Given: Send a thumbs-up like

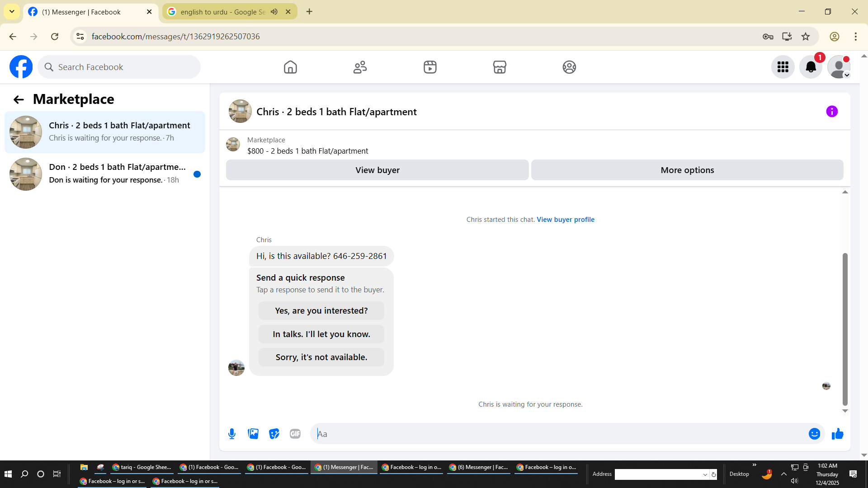Looking at the screenshot, I should (838, 434).
